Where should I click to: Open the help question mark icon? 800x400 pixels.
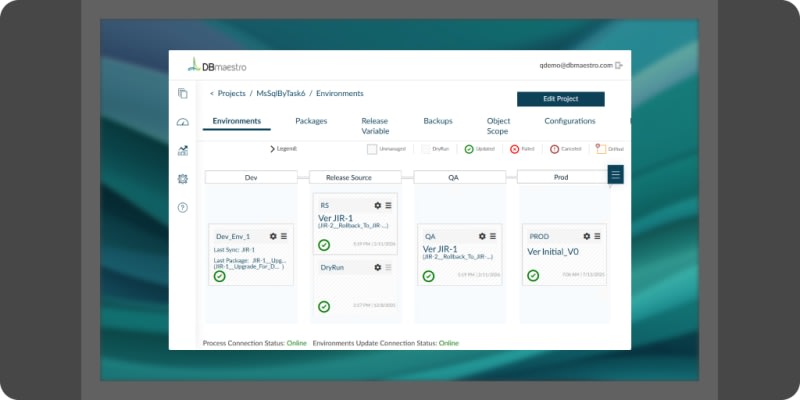[183, 208]
